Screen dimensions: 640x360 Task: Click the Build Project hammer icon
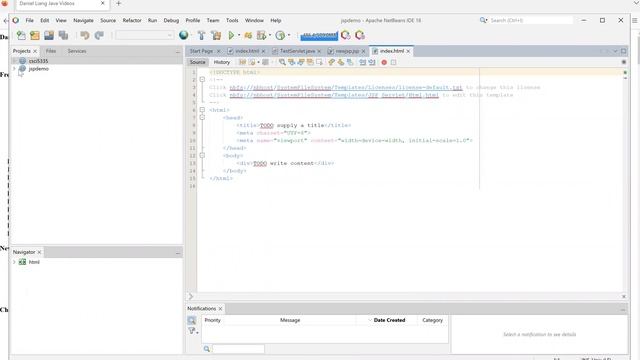201,36
